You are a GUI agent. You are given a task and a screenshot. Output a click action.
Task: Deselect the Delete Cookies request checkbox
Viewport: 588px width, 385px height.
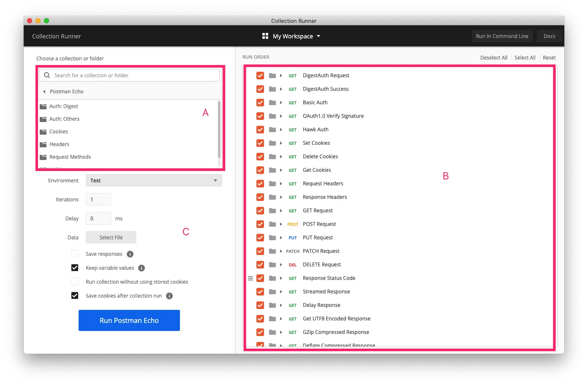pos(260,157)
